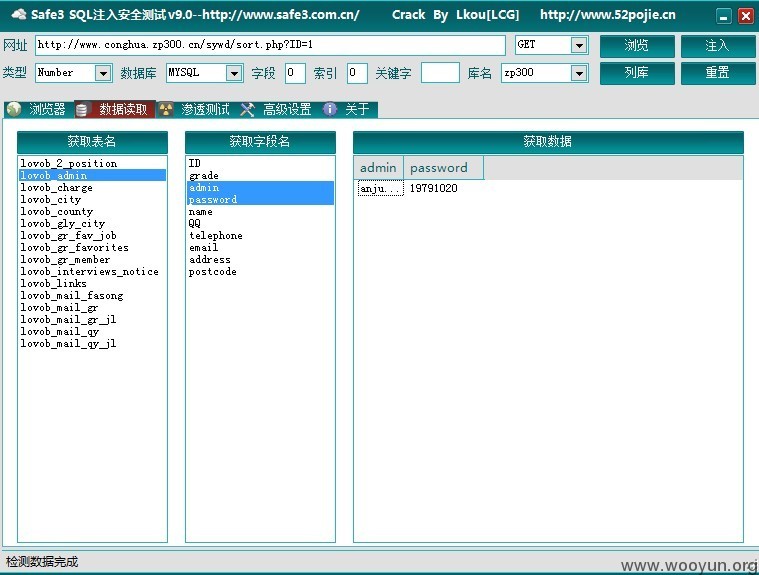Switch to the 浏览器 tab
This screenshot has width=759, height=575.
(39, 109)
